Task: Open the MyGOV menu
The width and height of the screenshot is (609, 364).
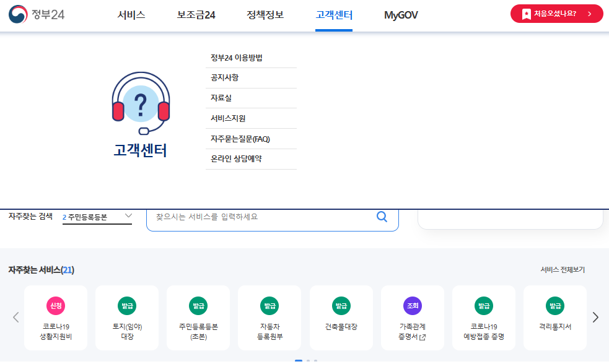Action: [x=401, y=15]
